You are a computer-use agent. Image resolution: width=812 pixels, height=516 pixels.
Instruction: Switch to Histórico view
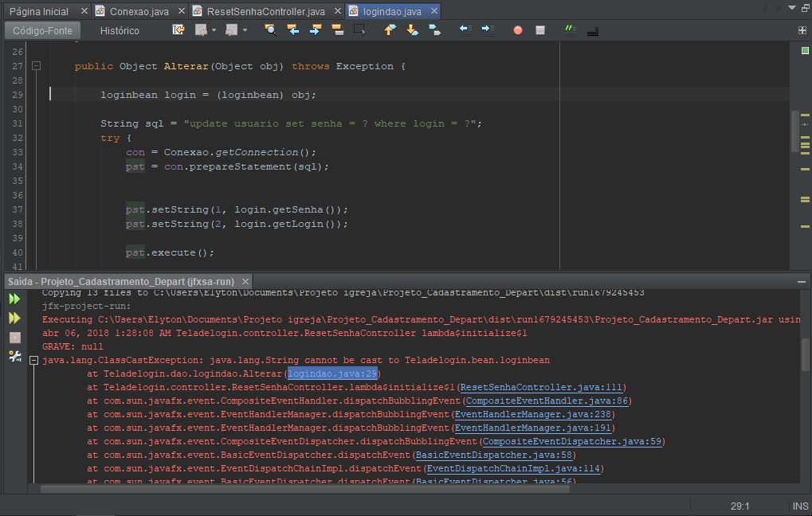pyautogui.click(x=120, y=30)
